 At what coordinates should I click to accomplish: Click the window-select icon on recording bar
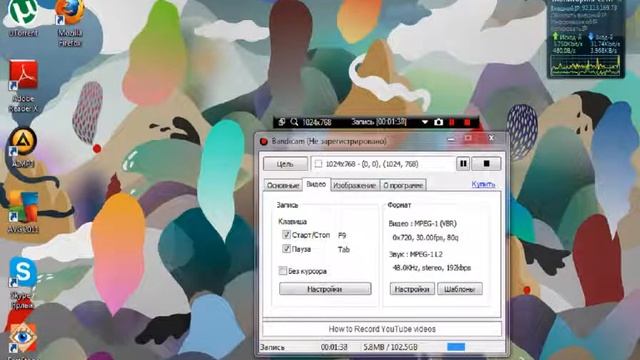[282, 122]
